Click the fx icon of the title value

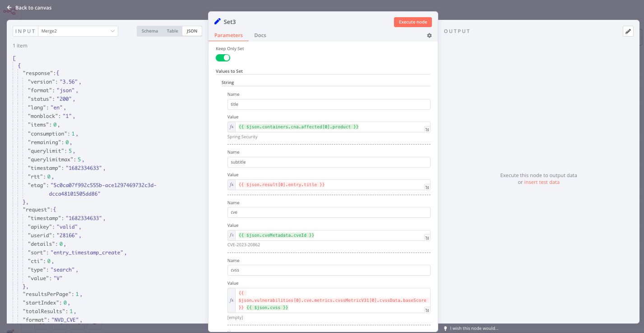pos(232,127)
